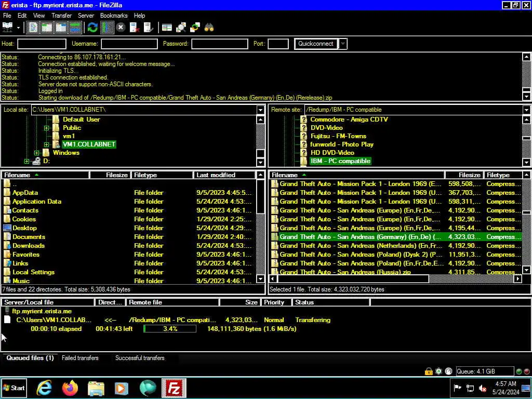Click the Password input field
Image resolution: width=532 pixels, height=399 pixels.
220,44
